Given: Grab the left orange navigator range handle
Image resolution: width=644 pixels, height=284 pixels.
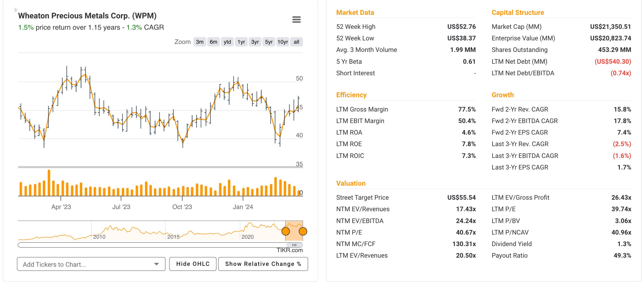Looking at the screenshot, I should coord(286,231).
